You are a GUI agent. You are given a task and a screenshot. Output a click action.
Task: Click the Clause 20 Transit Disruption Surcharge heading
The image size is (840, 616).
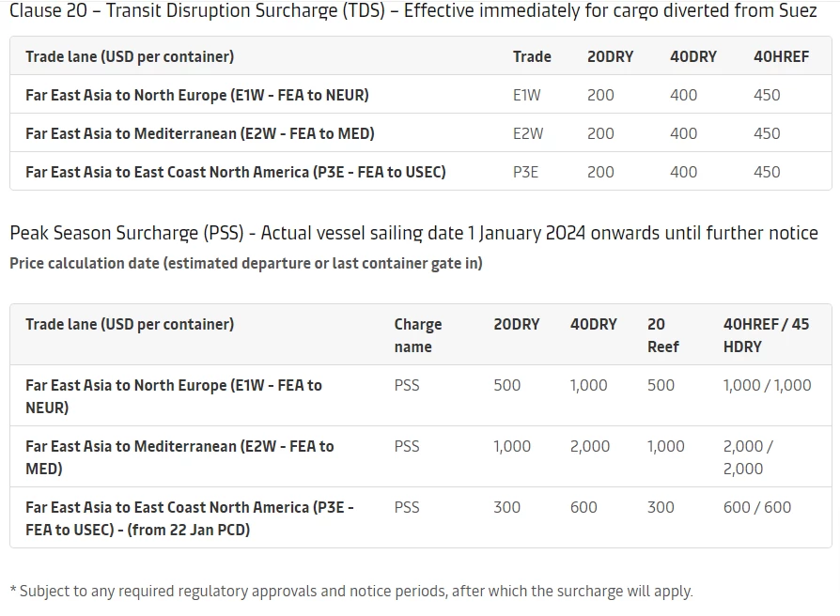pos(413,10)
